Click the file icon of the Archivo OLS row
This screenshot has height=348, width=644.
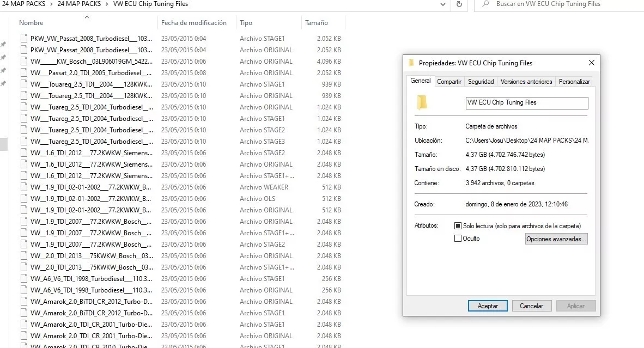point(25,199)
